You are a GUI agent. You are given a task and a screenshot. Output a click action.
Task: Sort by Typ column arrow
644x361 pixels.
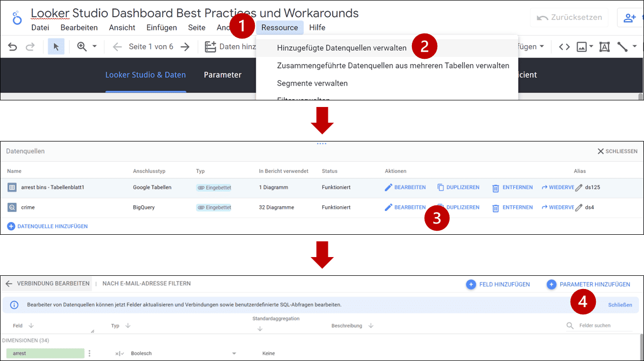pyautogui.click(x=127, y=326)
